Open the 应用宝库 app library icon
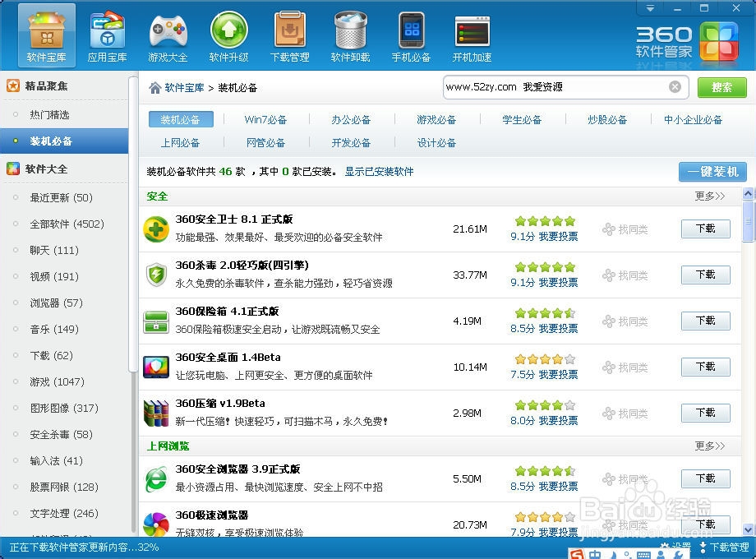 point(107,35)
